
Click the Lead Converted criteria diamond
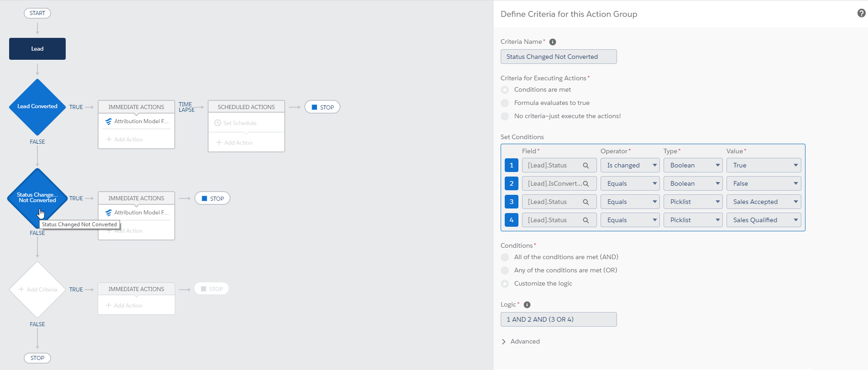(37, 107)
